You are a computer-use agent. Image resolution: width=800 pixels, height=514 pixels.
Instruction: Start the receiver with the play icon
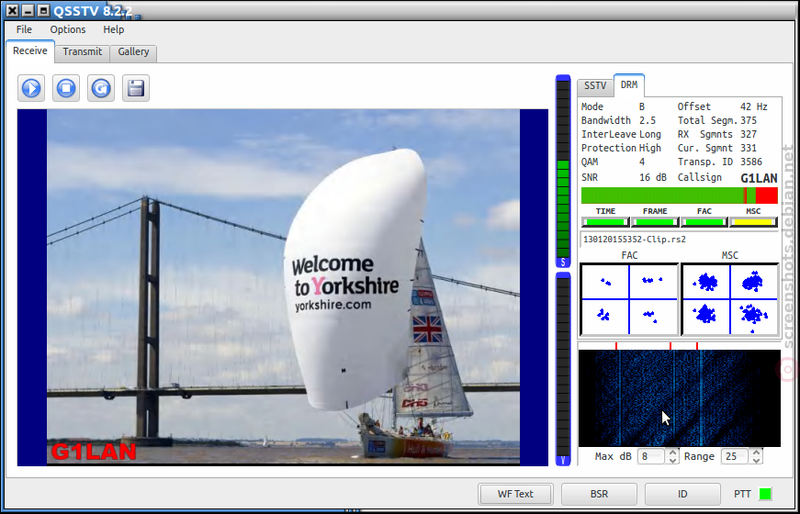coord(31,88)
